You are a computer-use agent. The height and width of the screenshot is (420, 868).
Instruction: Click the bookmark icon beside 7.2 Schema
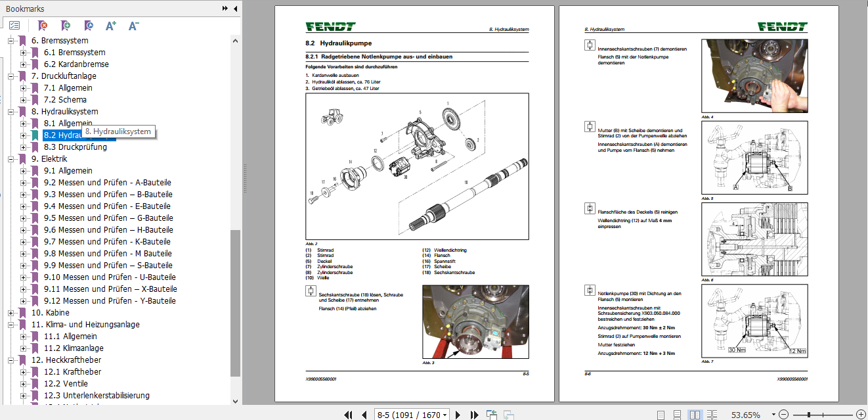click(x=35, y=100)
